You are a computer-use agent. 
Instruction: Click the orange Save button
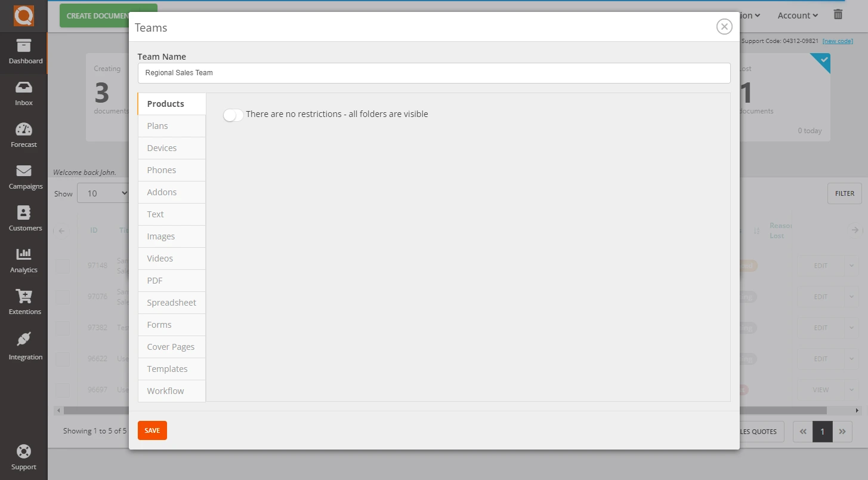click(152, 430)
